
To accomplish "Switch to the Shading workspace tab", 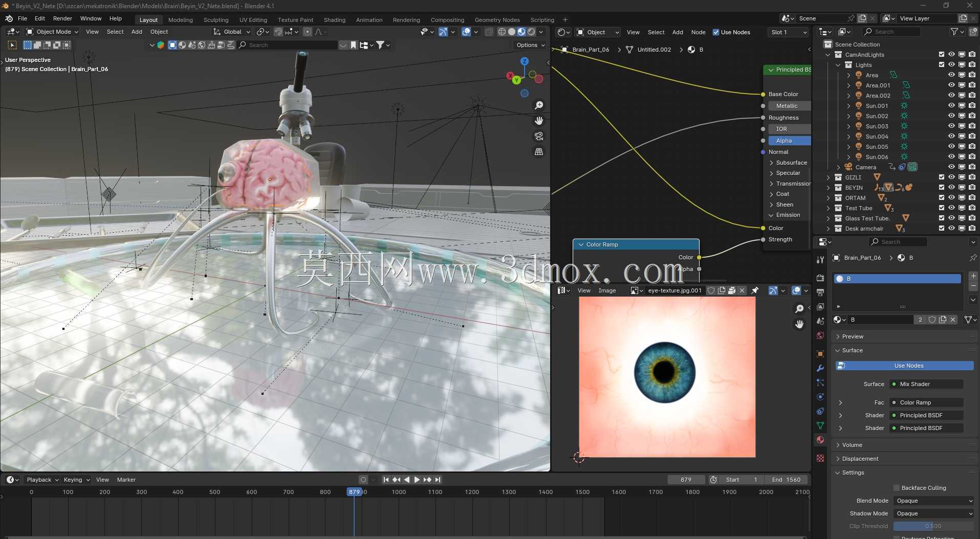I will pyautogui.click(x=334, y=20).
